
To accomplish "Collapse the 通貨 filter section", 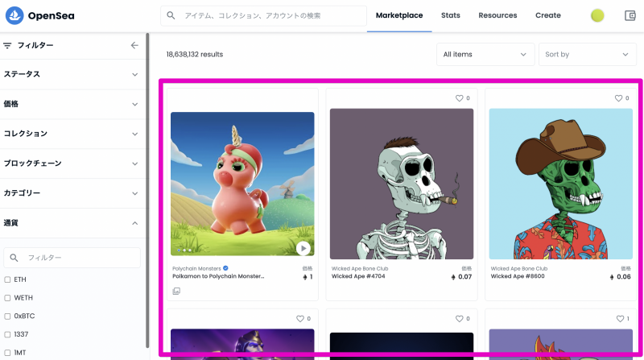I will click(x=72, y=223).
